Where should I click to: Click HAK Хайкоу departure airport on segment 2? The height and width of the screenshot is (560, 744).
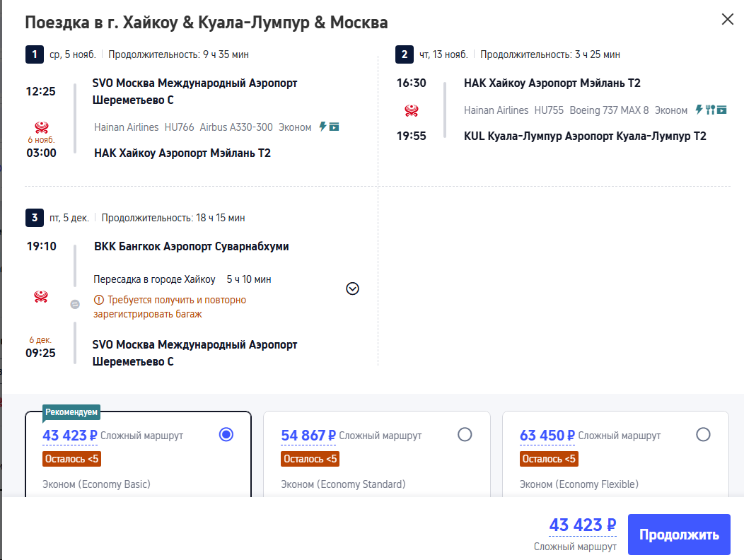click(x=552, y=83)
